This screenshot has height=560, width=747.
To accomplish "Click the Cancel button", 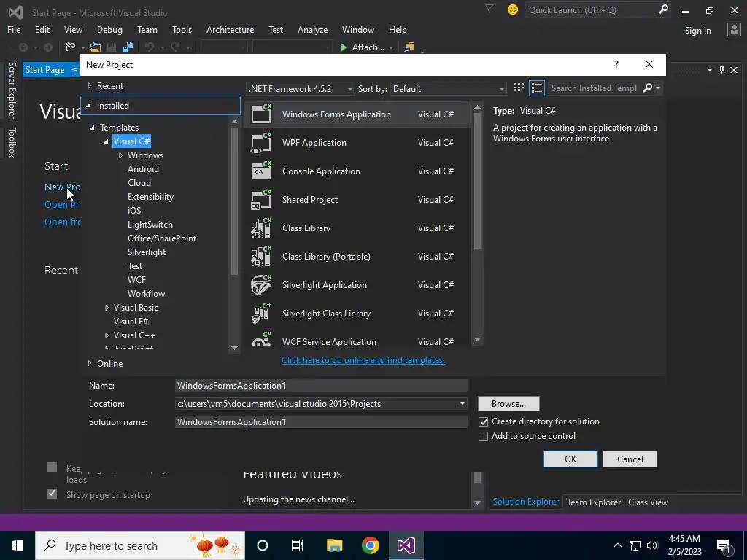I will [x=630, y=459].
